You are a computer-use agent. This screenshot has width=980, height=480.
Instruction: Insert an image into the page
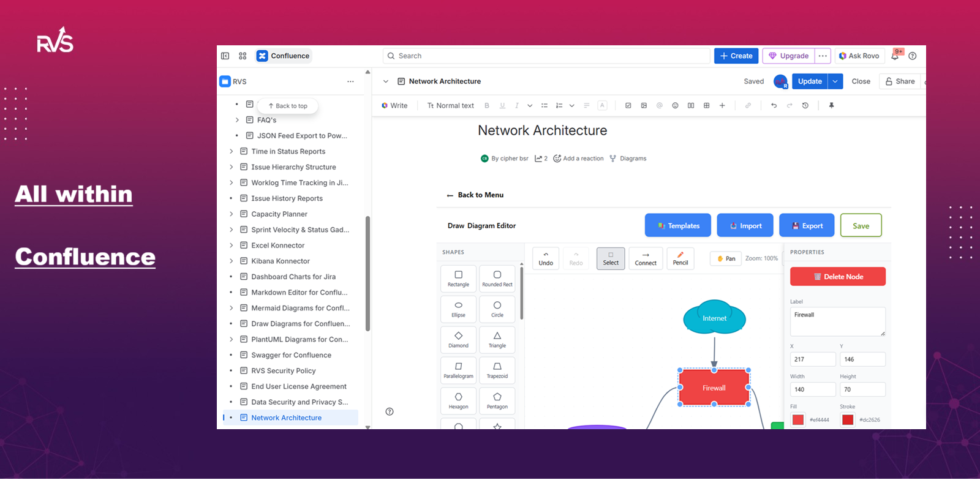[x=644, y=105]
